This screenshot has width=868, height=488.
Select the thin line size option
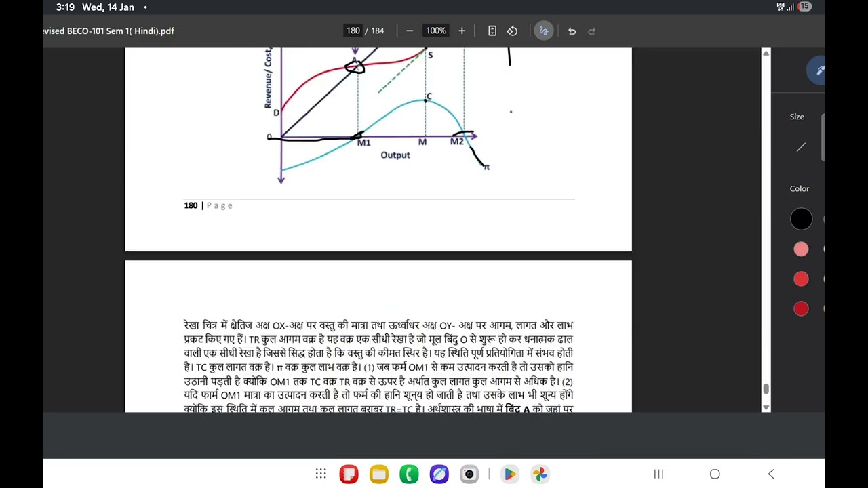pos(802,147)
